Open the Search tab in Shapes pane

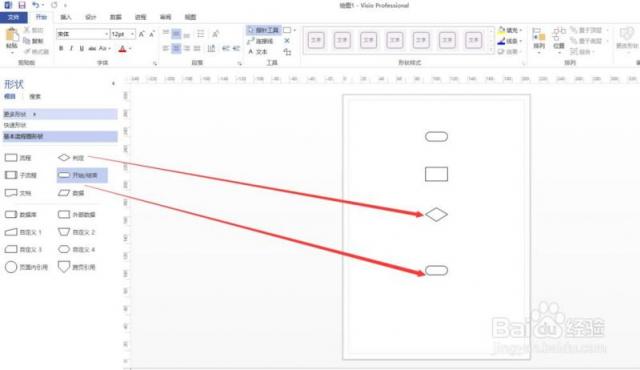[35, 97]
